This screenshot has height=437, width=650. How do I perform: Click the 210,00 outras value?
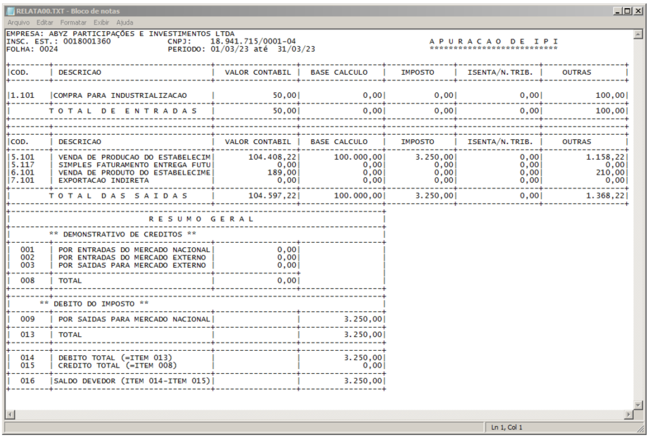[610, 172]
